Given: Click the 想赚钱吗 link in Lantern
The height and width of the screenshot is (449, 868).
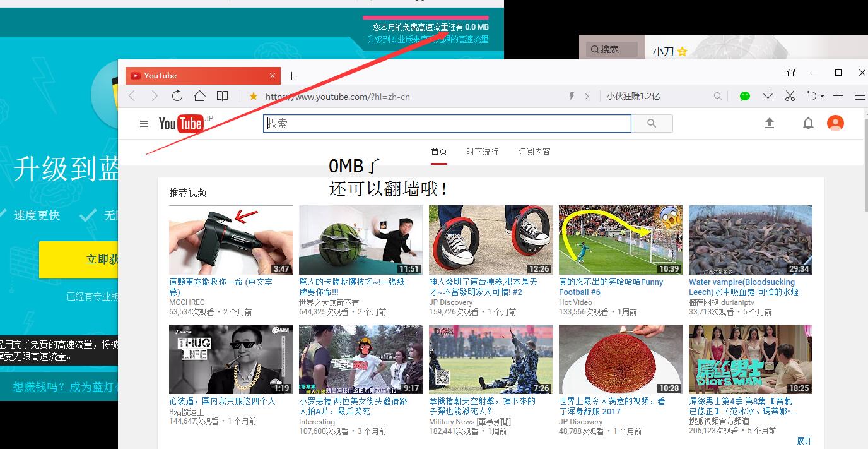Looking at the screenshot, I should coord(66,386).
